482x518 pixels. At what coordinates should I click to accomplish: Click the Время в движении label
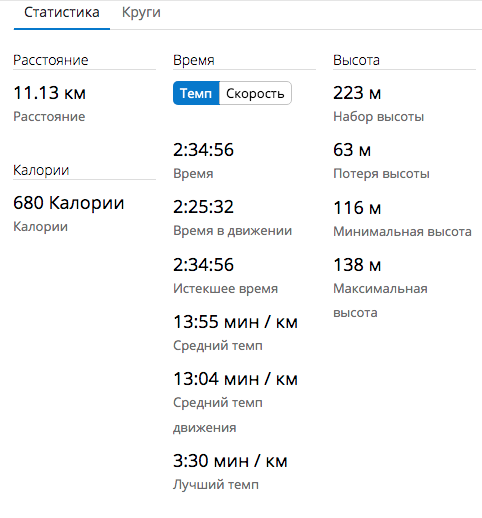pyautogui.click(x=232, y=231)
